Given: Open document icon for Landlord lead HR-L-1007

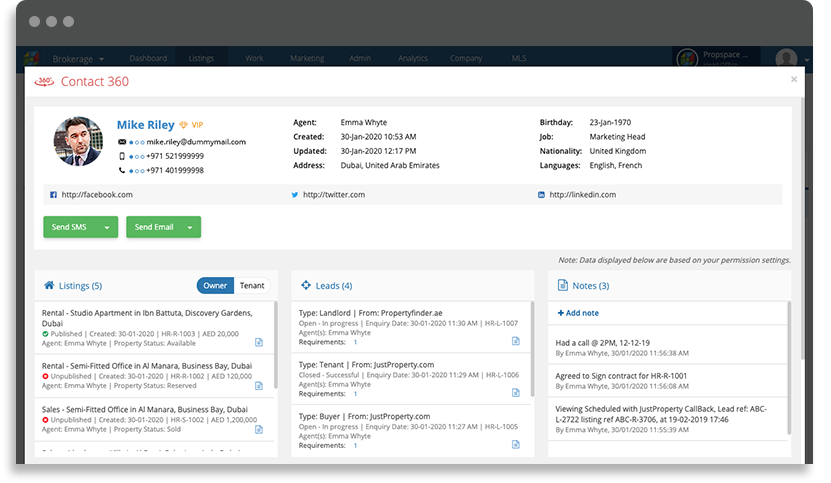Looking at the screenshot, I should click(516, 341).
